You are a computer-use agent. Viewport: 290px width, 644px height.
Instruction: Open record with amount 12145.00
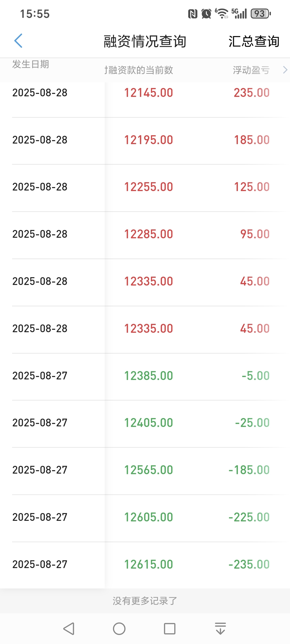click(x=145, y=93)
